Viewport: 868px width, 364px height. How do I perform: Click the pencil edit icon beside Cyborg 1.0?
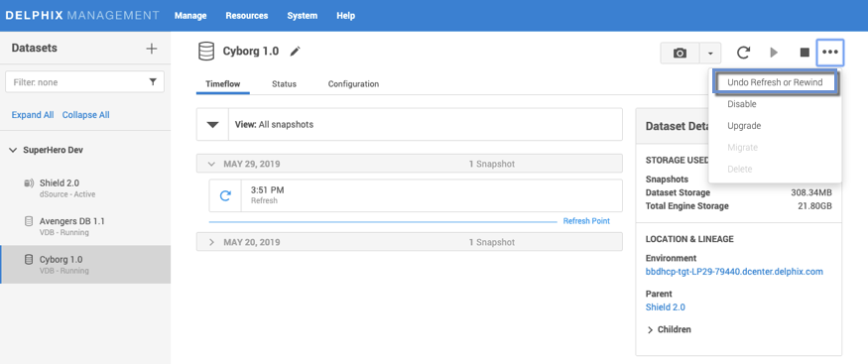point(295,52)
